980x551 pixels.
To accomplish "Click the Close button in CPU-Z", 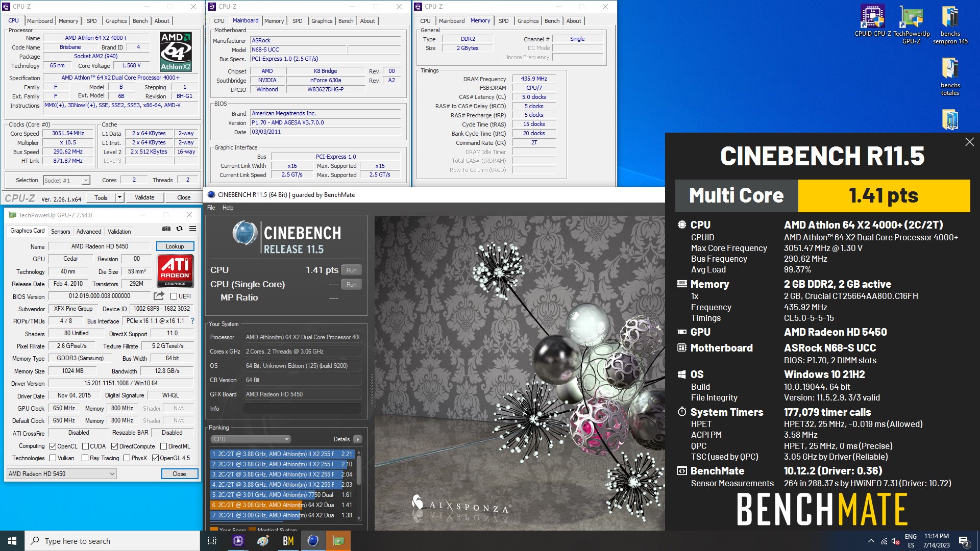I will [184, 197].
